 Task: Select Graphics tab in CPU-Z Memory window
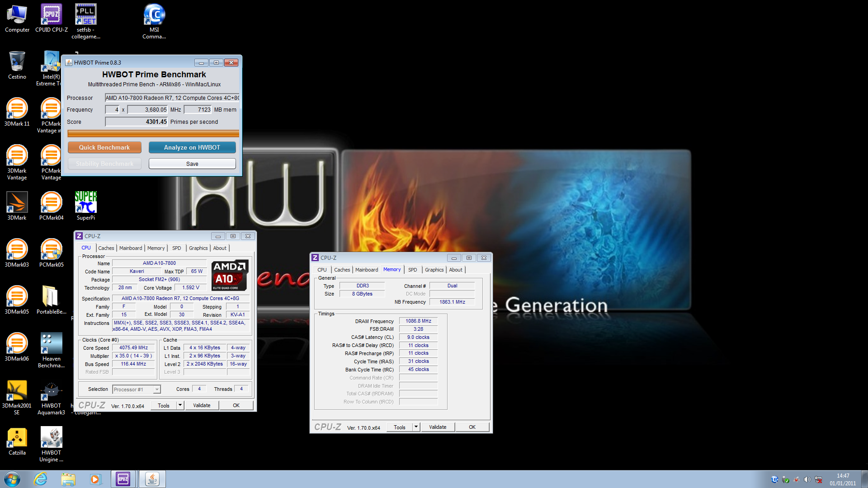(x=434, y=270)
